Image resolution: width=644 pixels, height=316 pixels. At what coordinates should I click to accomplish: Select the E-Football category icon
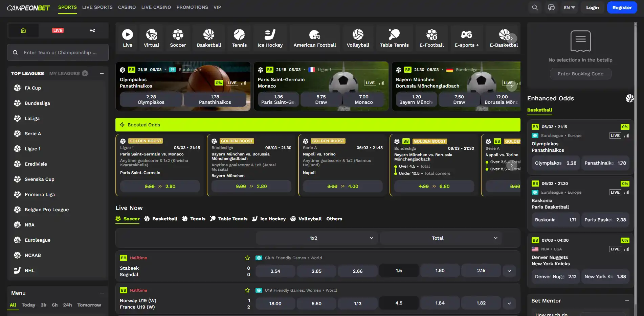(x=431, y=38)
